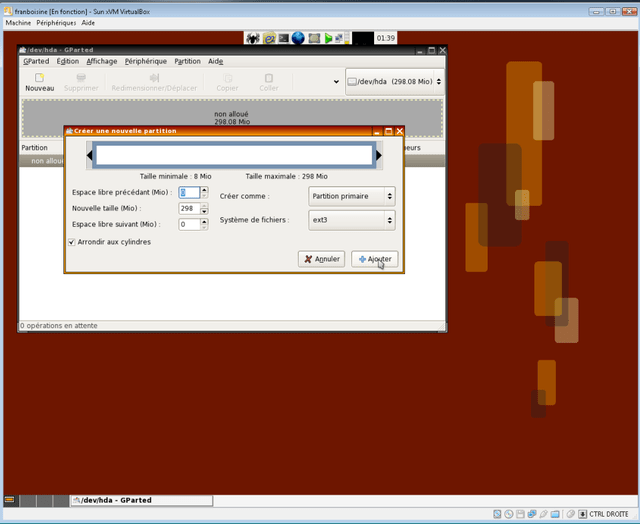
Task: Click the CD/DVD status icon in VirtualBox bar
Action: tap(508, 514)
